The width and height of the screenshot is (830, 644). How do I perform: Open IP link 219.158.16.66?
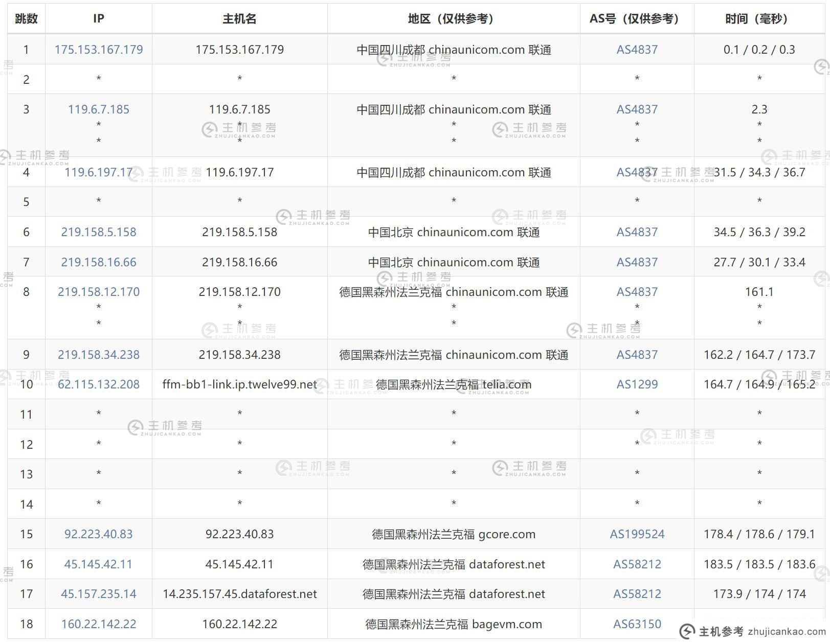tap(99, 262)
